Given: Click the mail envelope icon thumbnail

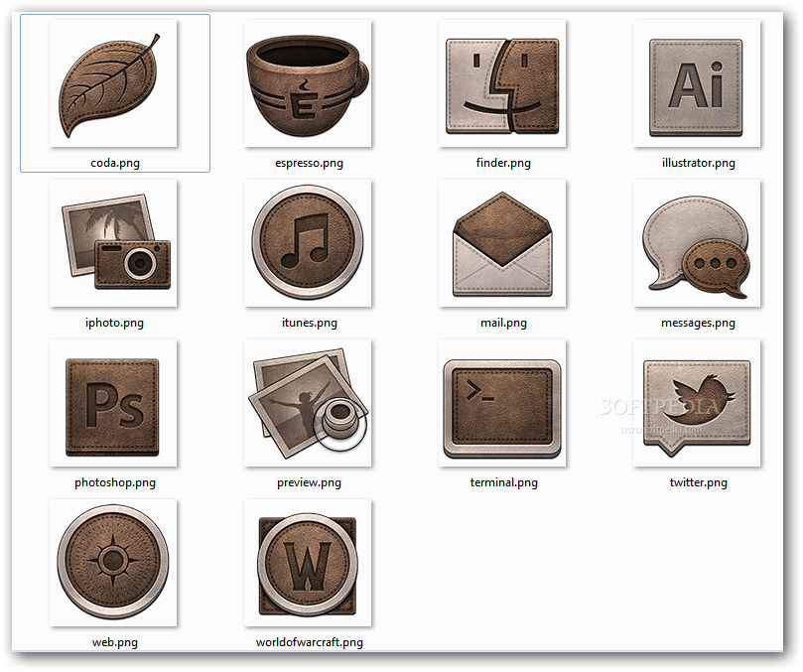Looking at the screenshot, I should (x=502, y=244).
